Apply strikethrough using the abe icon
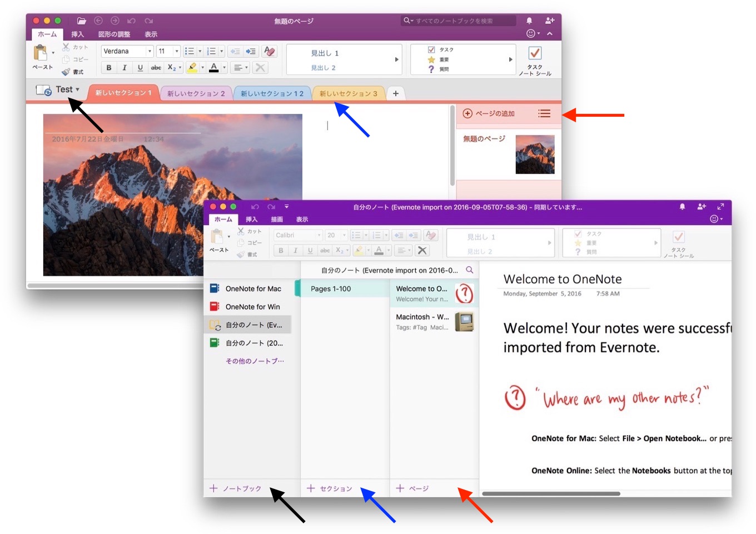756x534 pixels. point(156,67)
